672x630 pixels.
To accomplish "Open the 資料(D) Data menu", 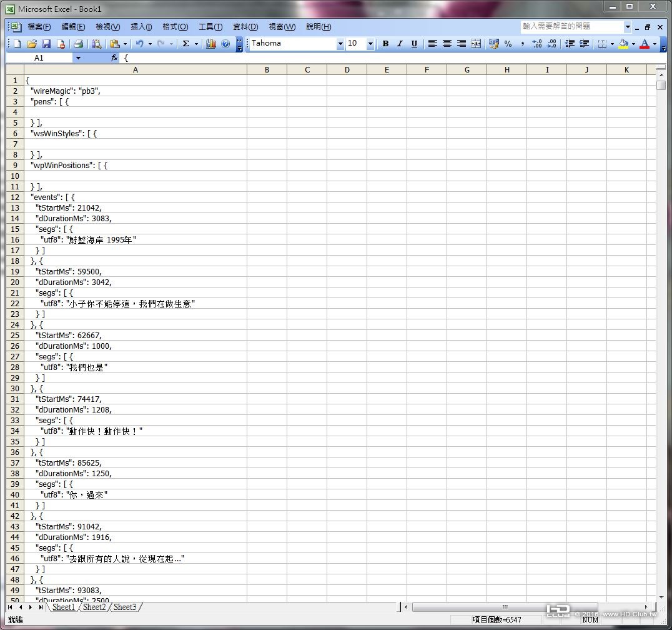I will (245, 27).
